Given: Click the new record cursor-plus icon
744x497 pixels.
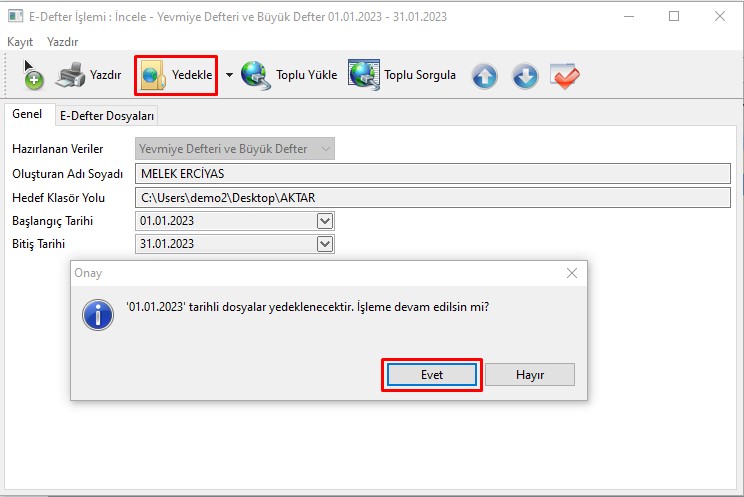Looking at the screenshot, I should pyautogui.click(x=31, y=76).
